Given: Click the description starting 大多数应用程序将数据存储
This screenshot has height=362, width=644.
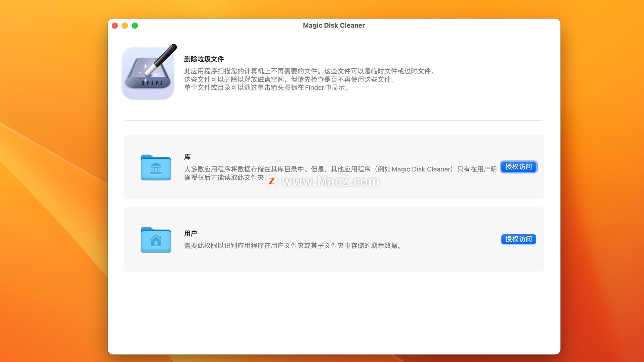Looking at the screenshot, I should point(340,173).
